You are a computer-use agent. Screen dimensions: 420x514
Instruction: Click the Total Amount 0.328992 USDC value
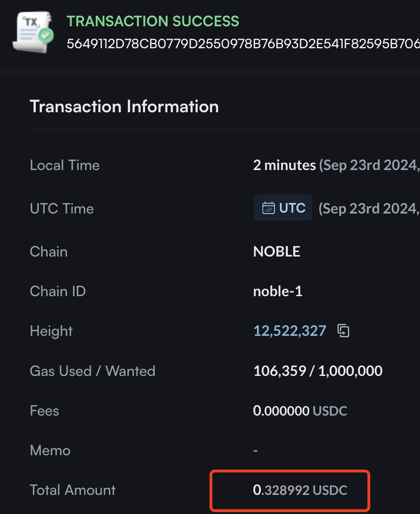point(300,490)
